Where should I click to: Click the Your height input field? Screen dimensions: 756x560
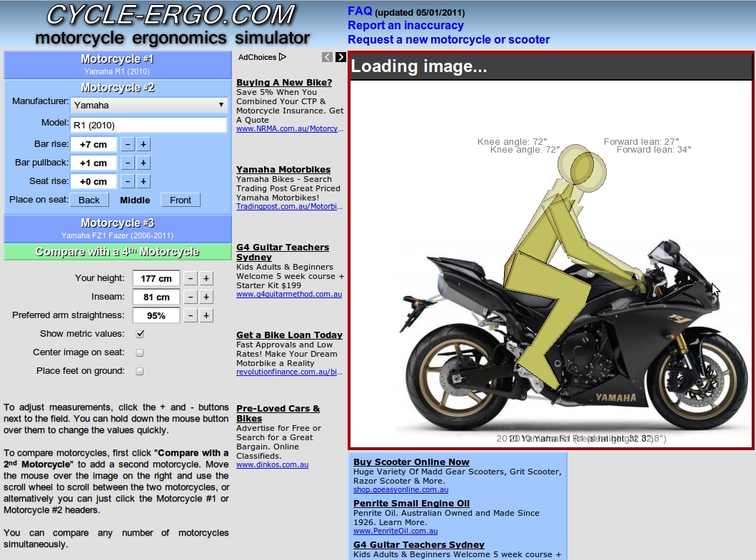156,278
